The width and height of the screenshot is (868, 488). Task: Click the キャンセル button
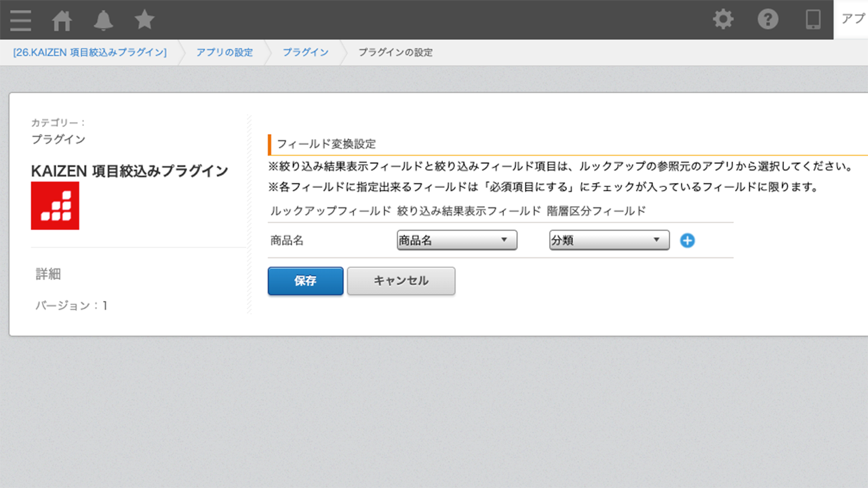tap(401, 281)
